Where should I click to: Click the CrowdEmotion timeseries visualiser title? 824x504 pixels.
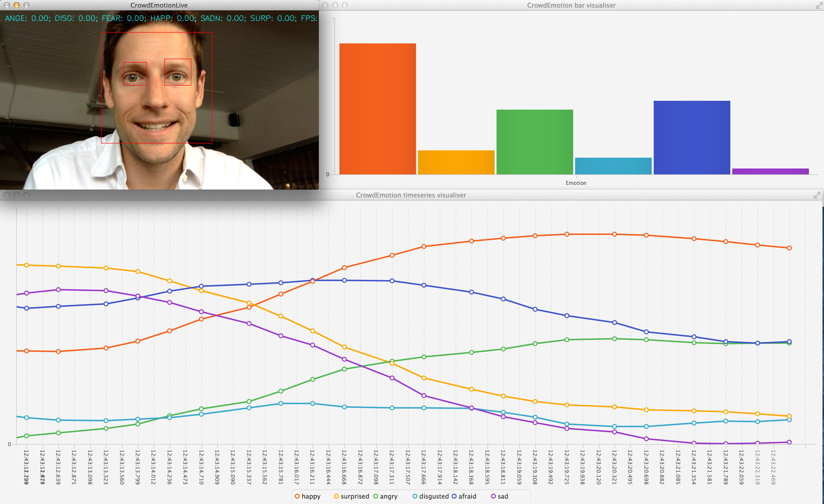pos(411,195)
